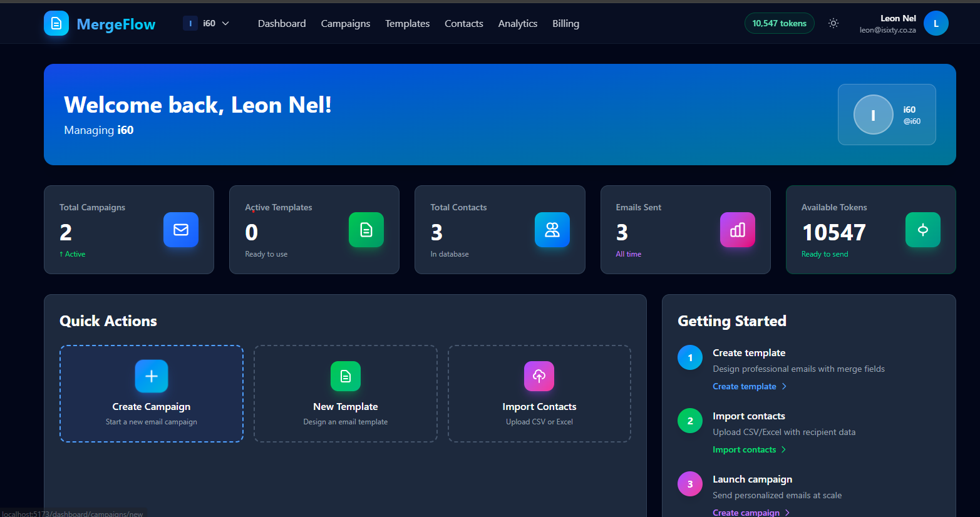Click the Create Campaign quick action
Image resolution: width=980 pixels, height=517 pixels.
[151, 394]
